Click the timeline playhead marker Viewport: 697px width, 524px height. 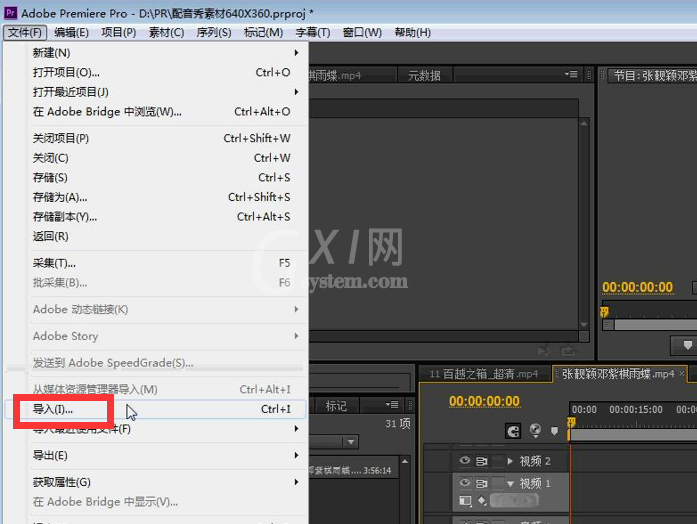pos(571,422)
